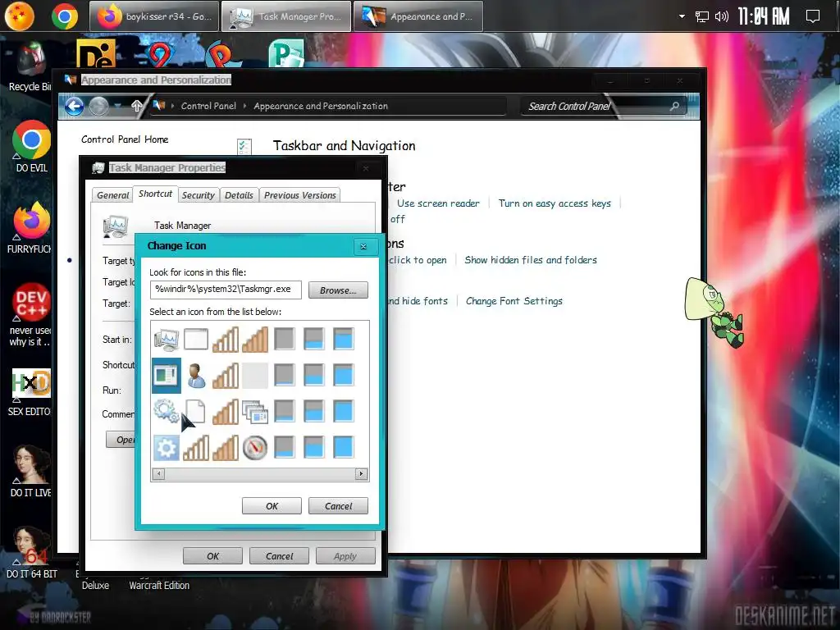The width and height of the screenshot is (840, 630).
Task: Cancel the Change Icon dialog
Action: coord(338,506)
